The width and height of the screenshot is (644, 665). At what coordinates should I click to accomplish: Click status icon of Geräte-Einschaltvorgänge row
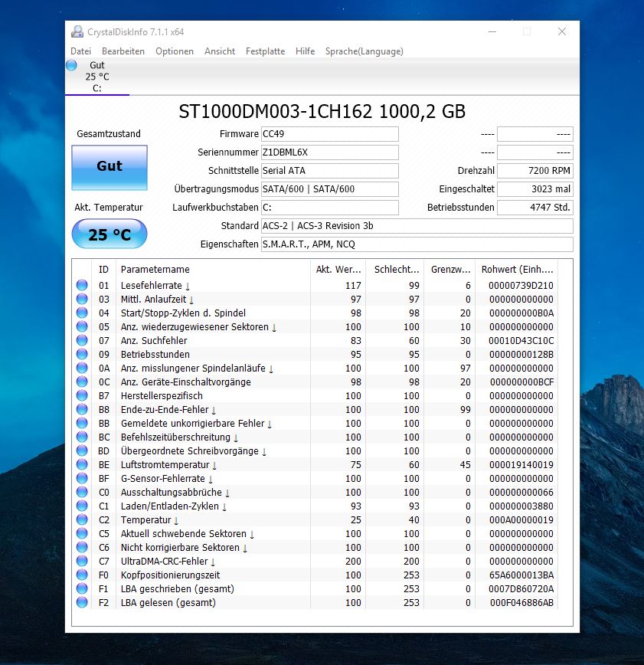point(82,382)
